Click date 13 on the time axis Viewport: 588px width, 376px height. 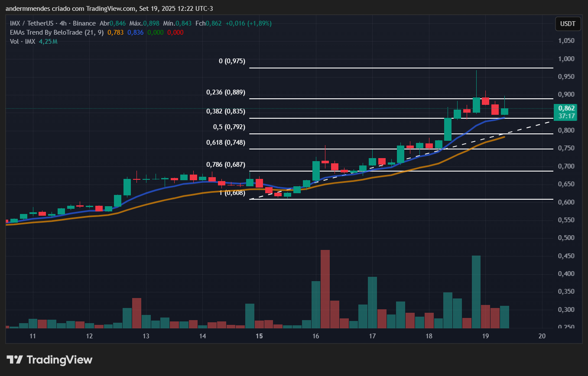(x=146, y=336)
